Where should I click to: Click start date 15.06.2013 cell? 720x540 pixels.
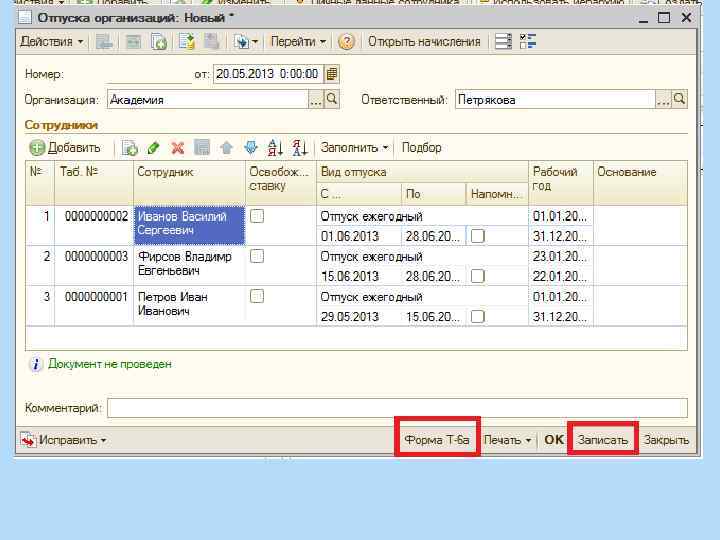pyautogui.click(x=359, y=276)
